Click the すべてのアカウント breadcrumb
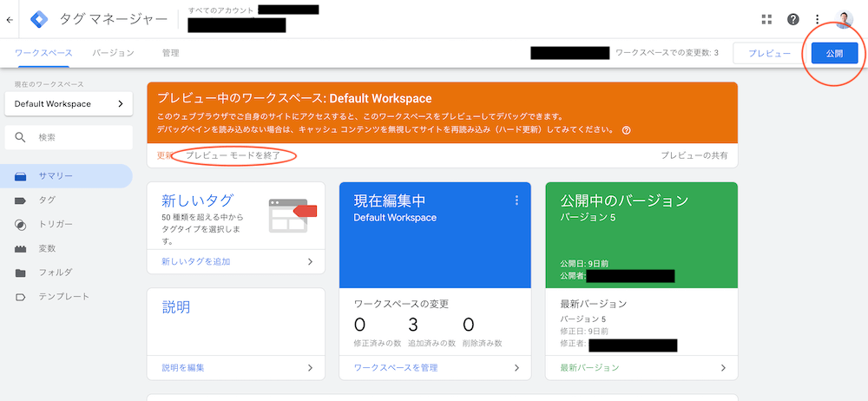 pos(220,10)
